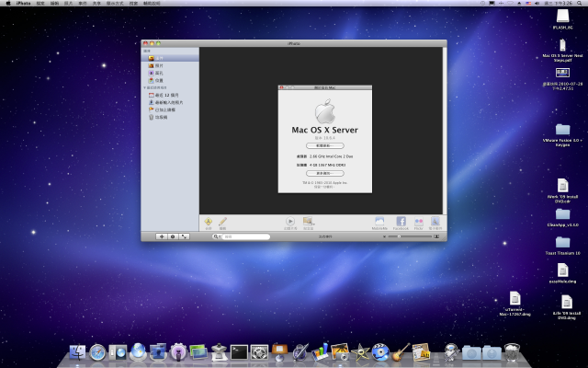The width and height of the screenshot is (588, 368).
Task: Click the plus add-album button
Action: click(162, 236)
